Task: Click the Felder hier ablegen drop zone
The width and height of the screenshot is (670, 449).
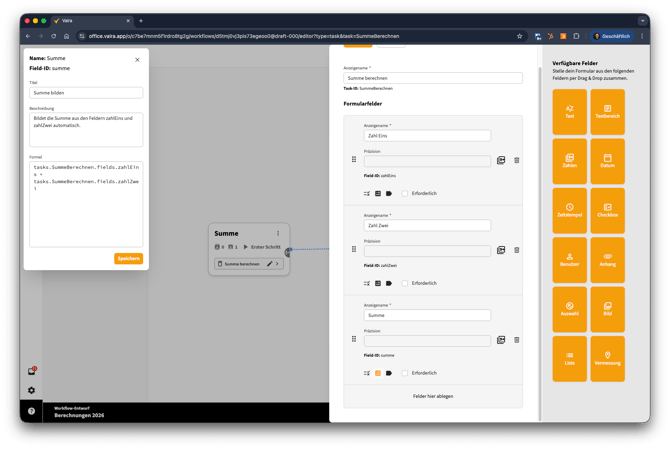Action: pyautogui.click(x=432, y=396)
